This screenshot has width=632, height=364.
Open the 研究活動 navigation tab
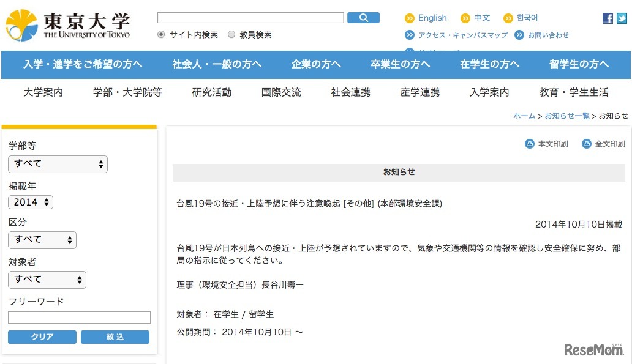click(211, 92)
